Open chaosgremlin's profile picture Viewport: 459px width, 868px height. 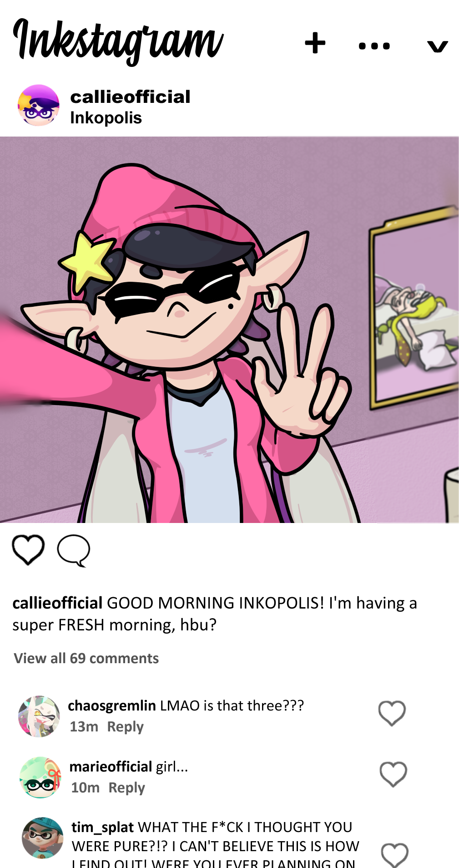(39, 716)
